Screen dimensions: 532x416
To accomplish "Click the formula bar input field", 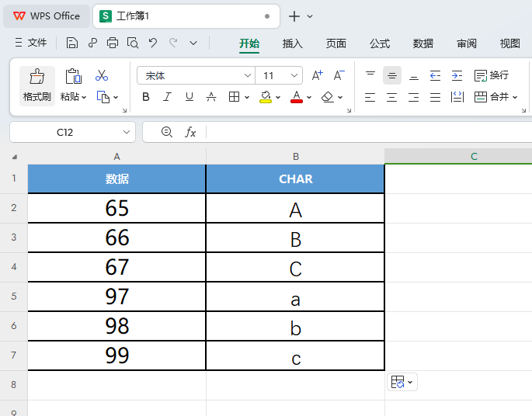I will tap(369, 132).
